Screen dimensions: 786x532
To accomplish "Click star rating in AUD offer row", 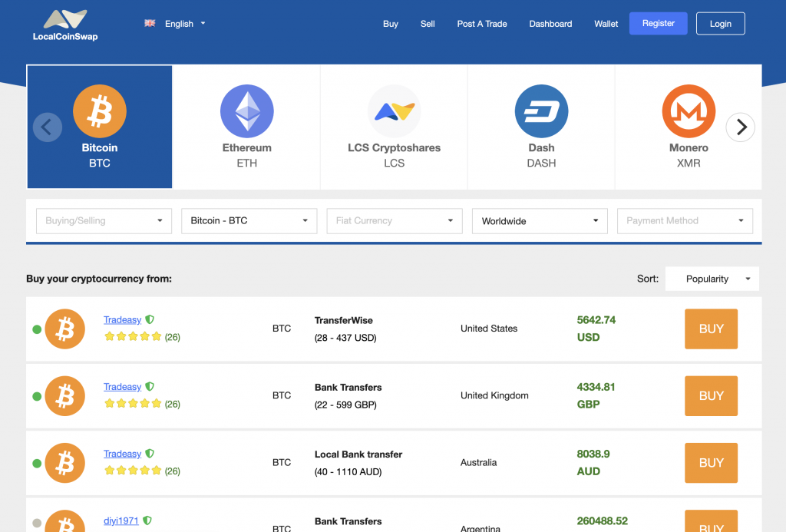I will 133,471.
